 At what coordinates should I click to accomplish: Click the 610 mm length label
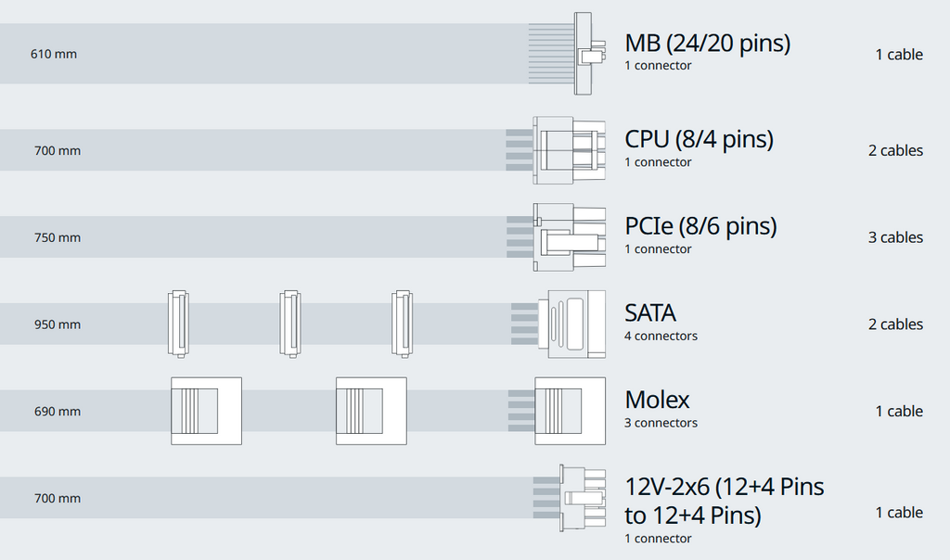[54, 54]
